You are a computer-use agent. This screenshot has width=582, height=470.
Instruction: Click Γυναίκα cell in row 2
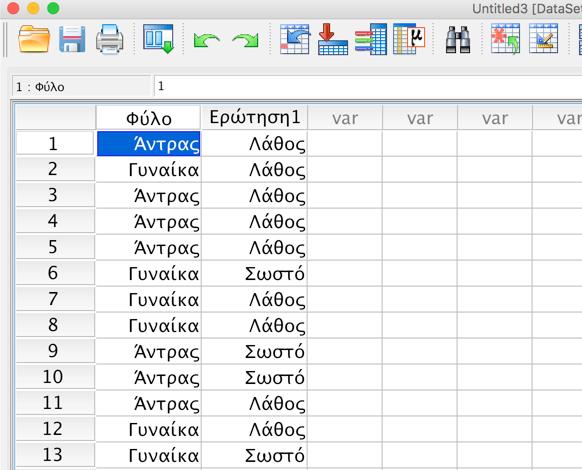tap(148, 170)
